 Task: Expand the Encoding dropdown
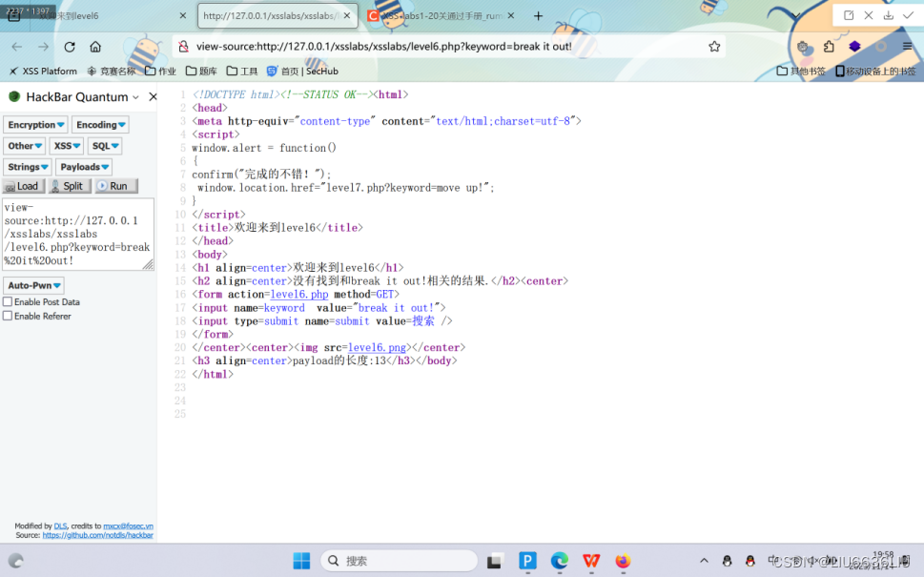100,125
